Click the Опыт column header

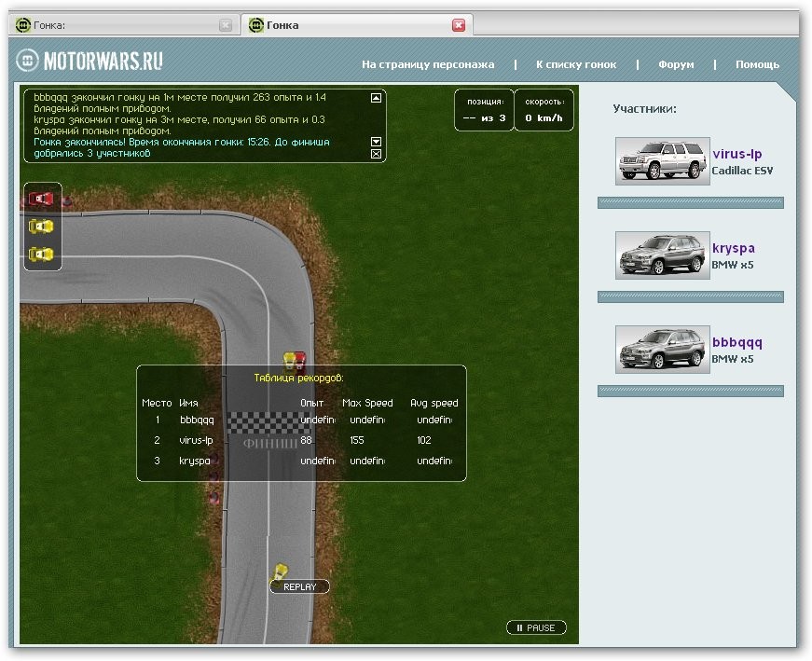tap(311, 403)
